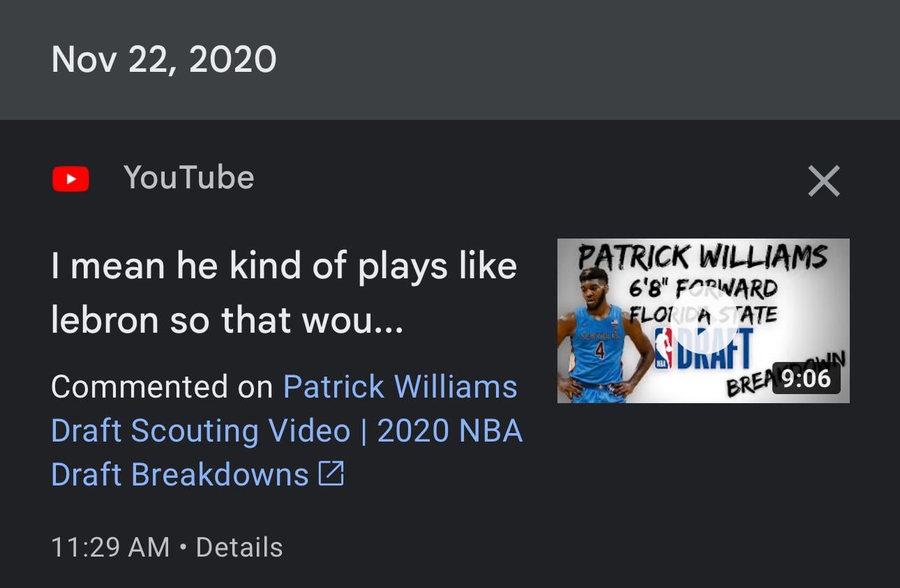
Task: Select the comment text about lebron
Action: tap(284, 293)
